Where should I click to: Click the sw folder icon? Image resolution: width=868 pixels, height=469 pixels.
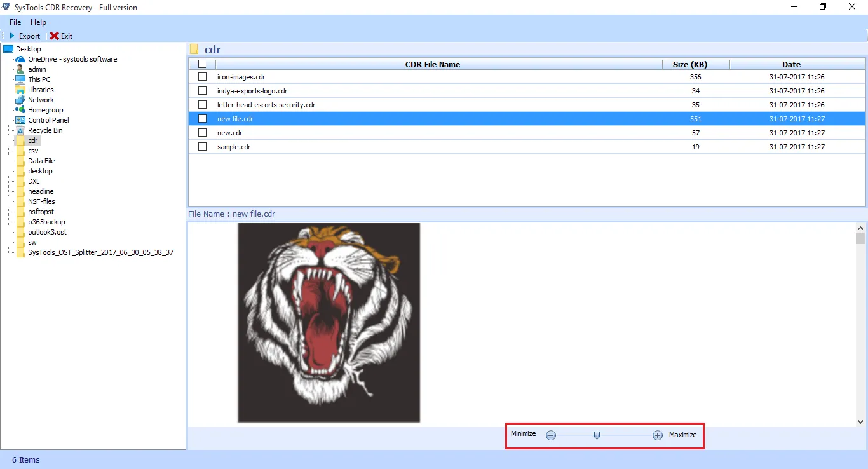pos(20,242)
